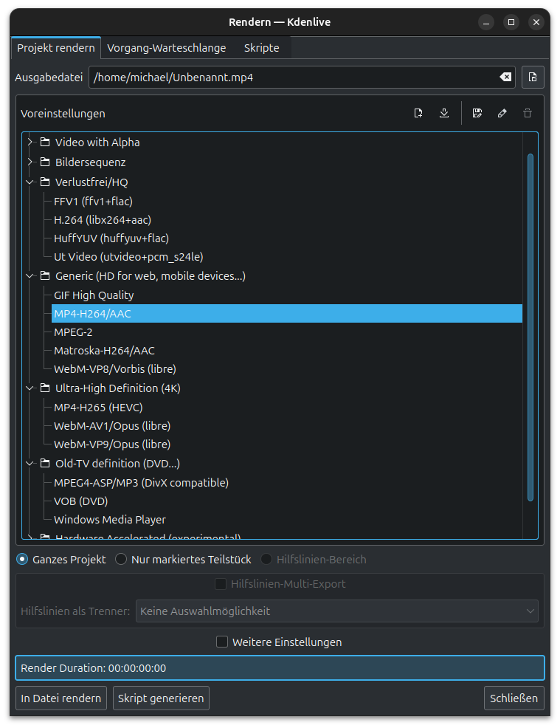560x728 pixels.
Task: Click the edit preset pencil icon
Action: click(502, 114)
